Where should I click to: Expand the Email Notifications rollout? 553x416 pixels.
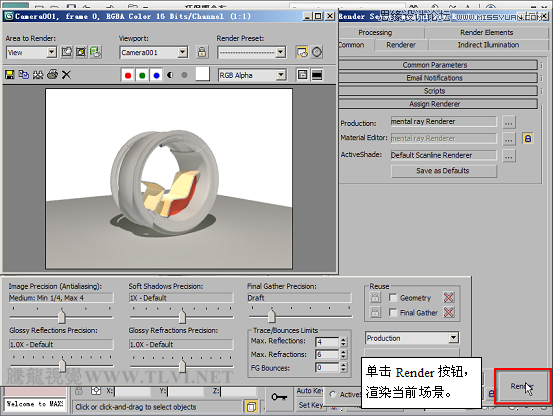pyautogui.click(x=437, y=78)
